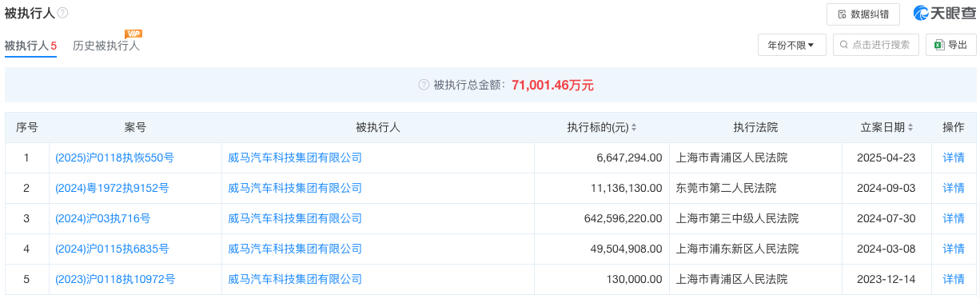Click the 执行法院 column header

click(x=755, y=127)
